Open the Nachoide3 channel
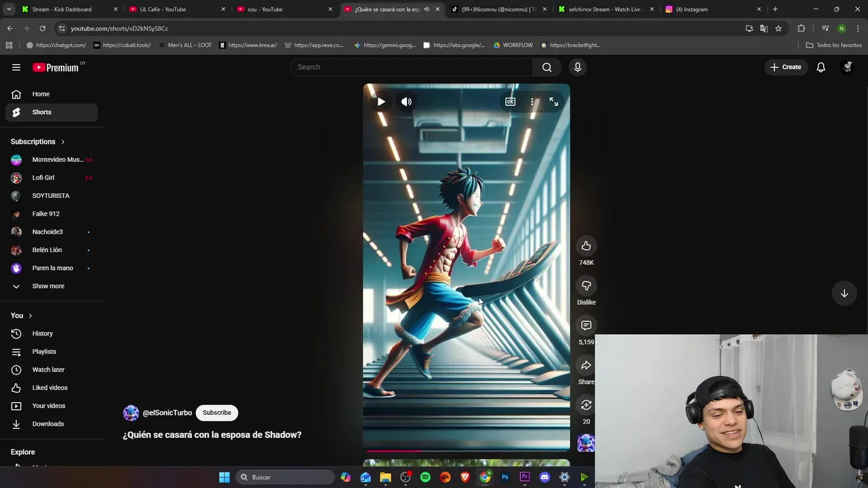The height and width of the screenshot is (488, 868). point(52,232)
